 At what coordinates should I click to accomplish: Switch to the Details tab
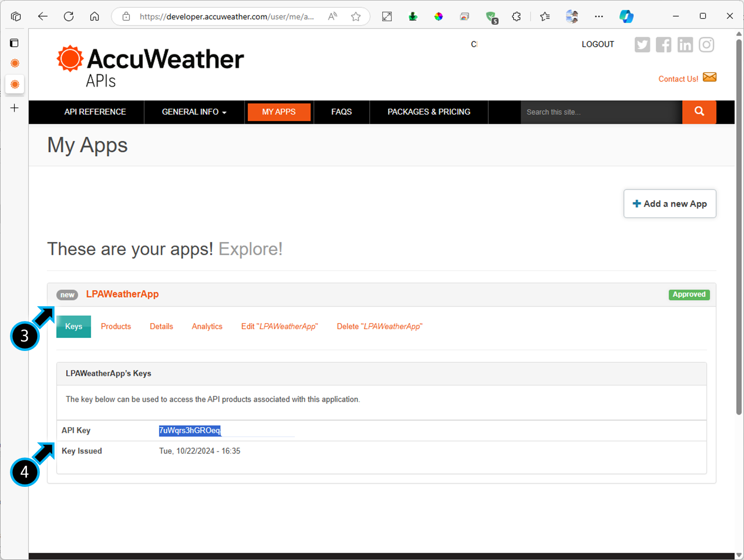click(x=161, y=327)
